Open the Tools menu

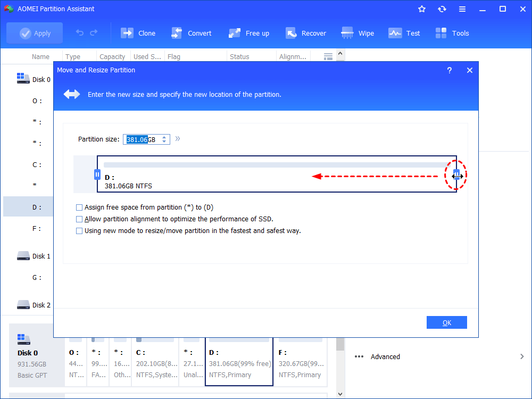tap(452, 33)
